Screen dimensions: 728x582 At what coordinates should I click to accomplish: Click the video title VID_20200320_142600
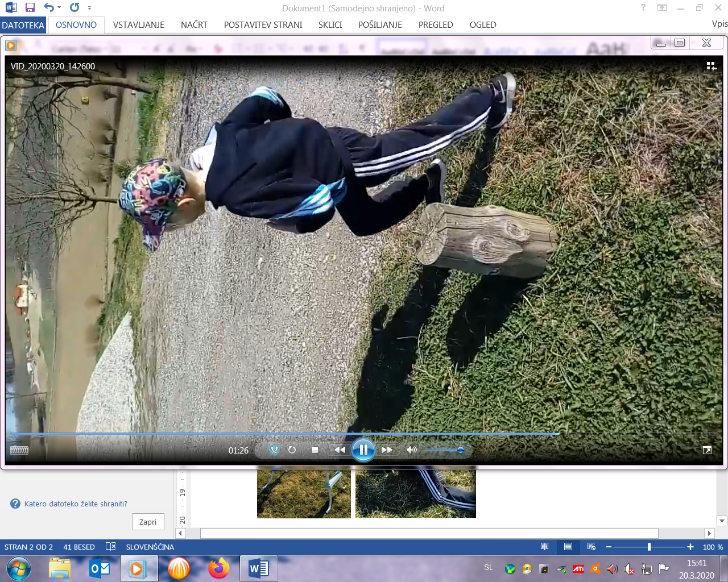(x=53, y=66)
